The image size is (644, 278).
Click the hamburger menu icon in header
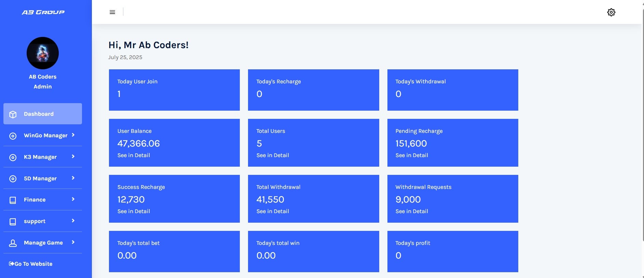coord(112,12)
